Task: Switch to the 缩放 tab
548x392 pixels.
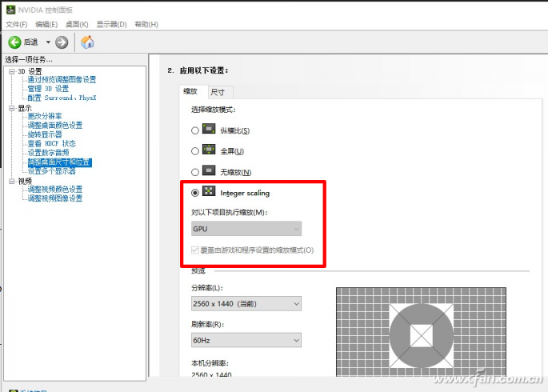Action: point(194,92)
